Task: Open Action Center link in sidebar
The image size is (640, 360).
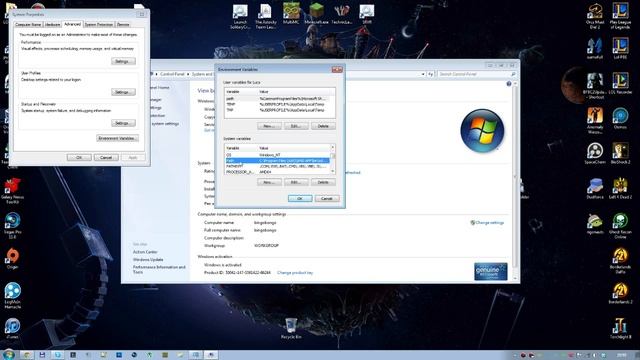Action: 145,252
